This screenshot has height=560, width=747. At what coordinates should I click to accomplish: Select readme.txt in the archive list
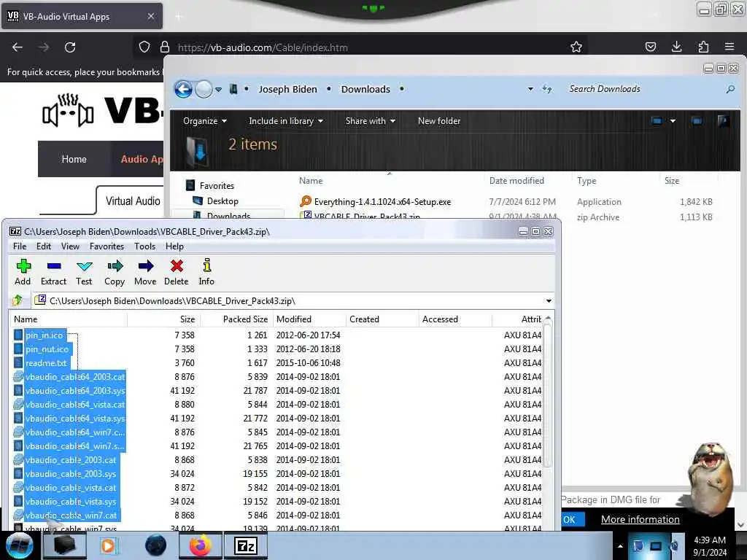click(x=46, y=363)
